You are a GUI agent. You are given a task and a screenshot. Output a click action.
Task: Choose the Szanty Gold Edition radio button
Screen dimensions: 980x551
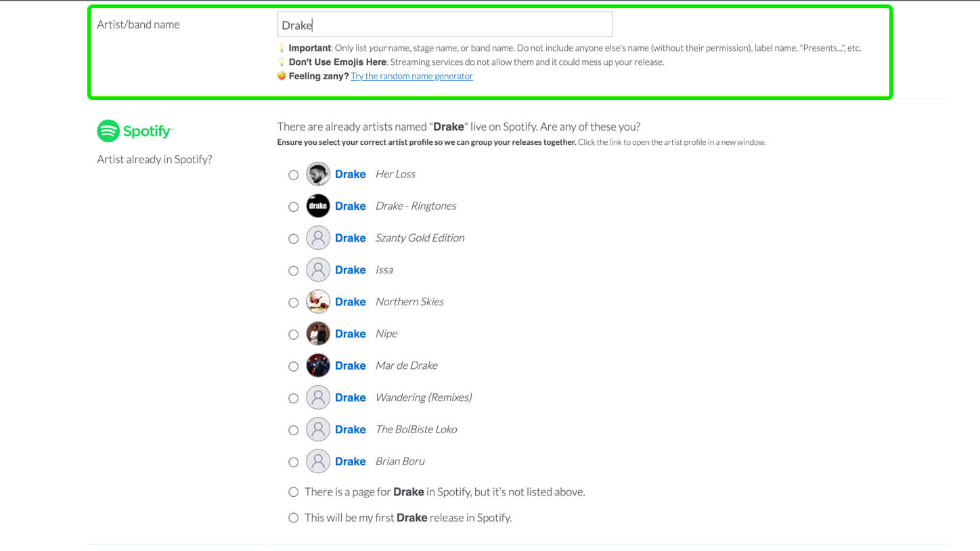click(x=293, y=238)
